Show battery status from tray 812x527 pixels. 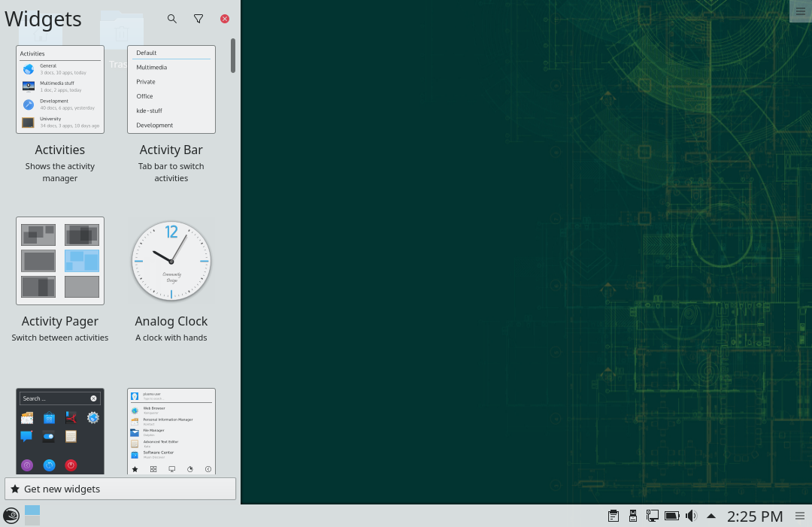click(671, 516)
